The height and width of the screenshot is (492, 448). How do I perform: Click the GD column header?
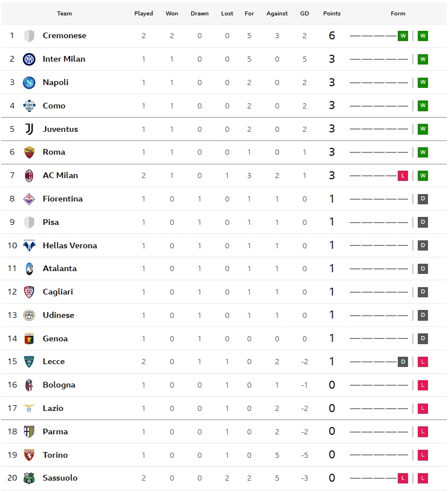coord(304,14)
